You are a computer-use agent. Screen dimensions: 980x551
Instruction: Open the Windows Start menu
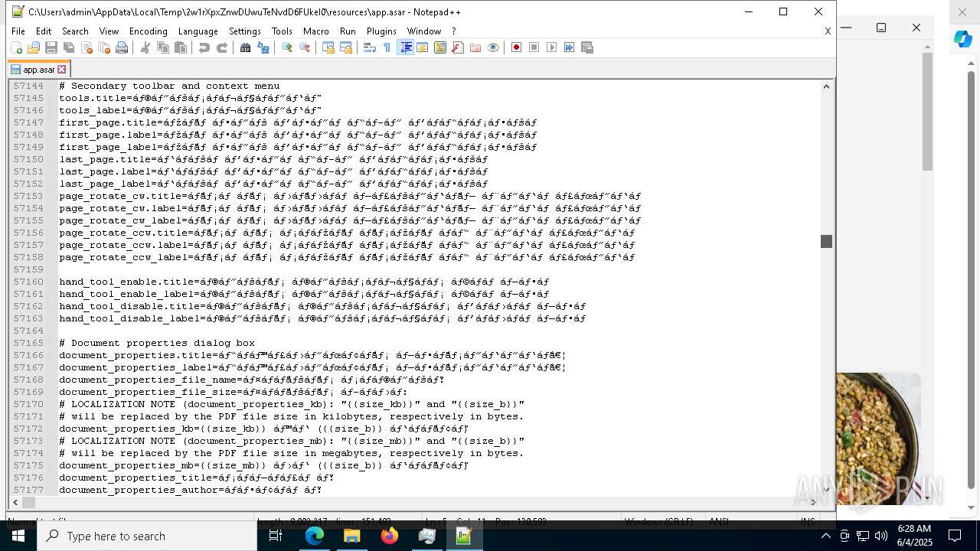[18, 536]
